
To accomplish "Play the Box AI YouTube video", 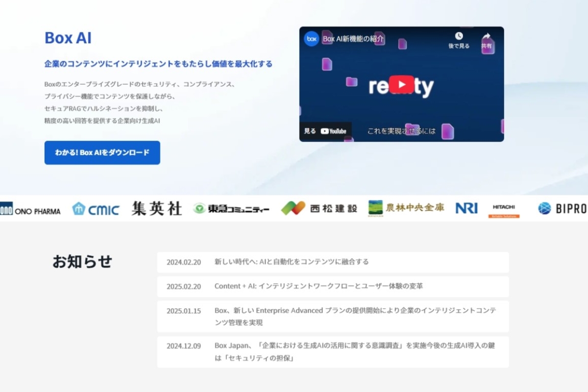I will [401, 84].
